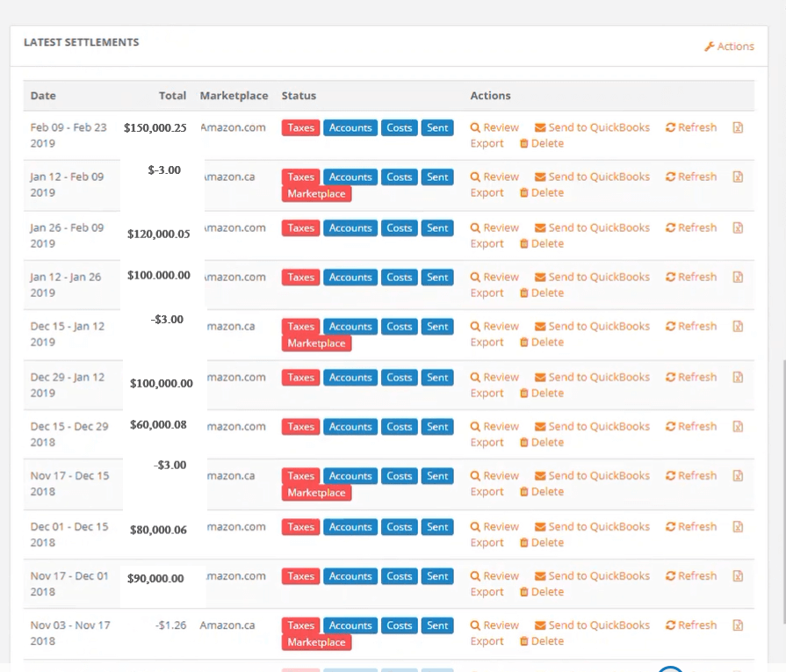Delete the Nov 03 - Nov 17 settlement
The height and width of the screenshot is (672, 786).
click(x=542, y=641)
